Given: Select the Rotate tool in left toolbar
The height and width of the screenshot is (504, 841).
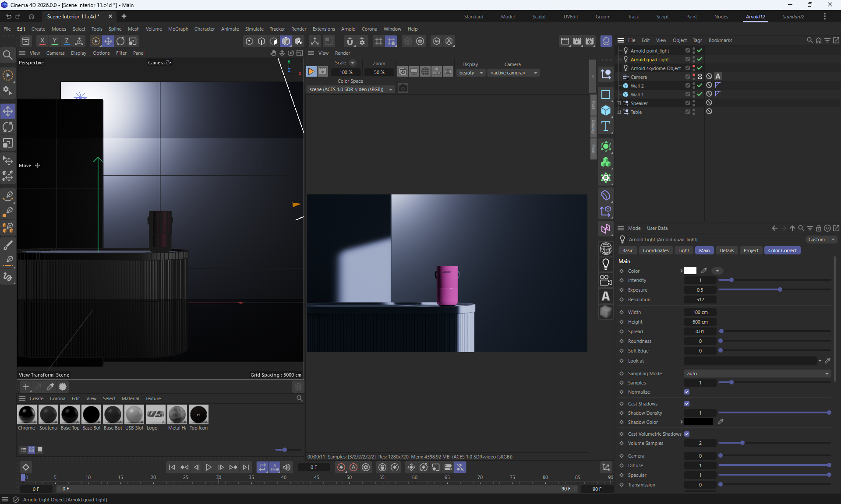Looking at the screenshot, I should (x=8, y=127).
